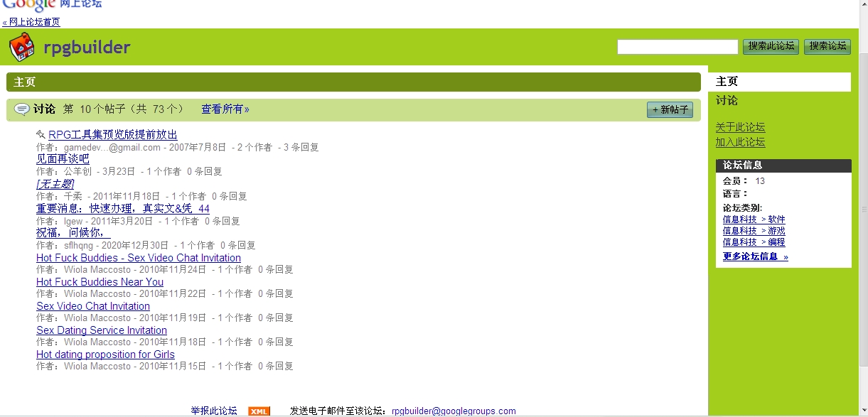Click the rpgbuilder@googlegroups.com email link
Screen dimensions: 868x417
coord(454,411)
